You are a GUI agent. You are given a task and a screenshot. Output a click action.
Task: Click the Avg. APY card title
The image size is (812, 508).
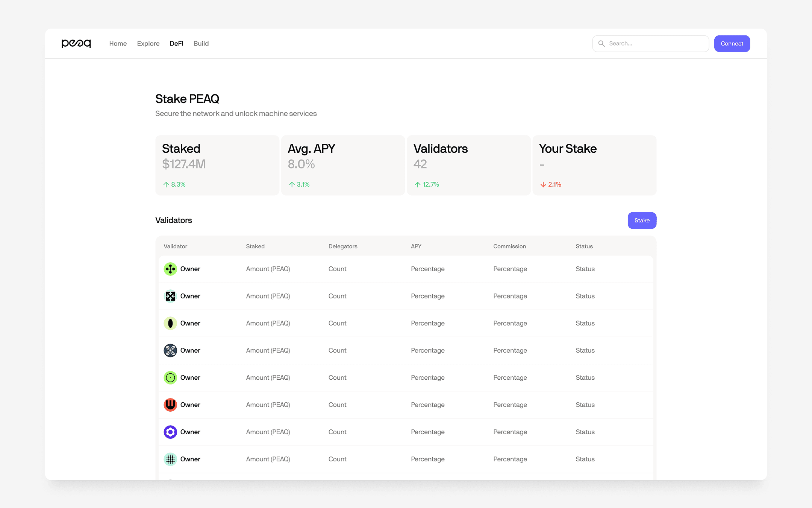pyautogui.click(x=311, y=149)
